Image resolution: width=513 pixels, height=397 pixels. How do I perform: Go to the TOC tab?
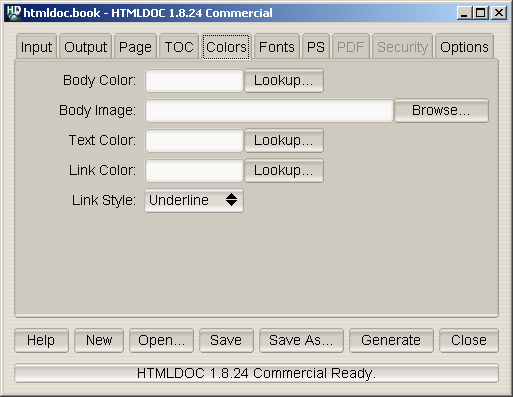179,47
